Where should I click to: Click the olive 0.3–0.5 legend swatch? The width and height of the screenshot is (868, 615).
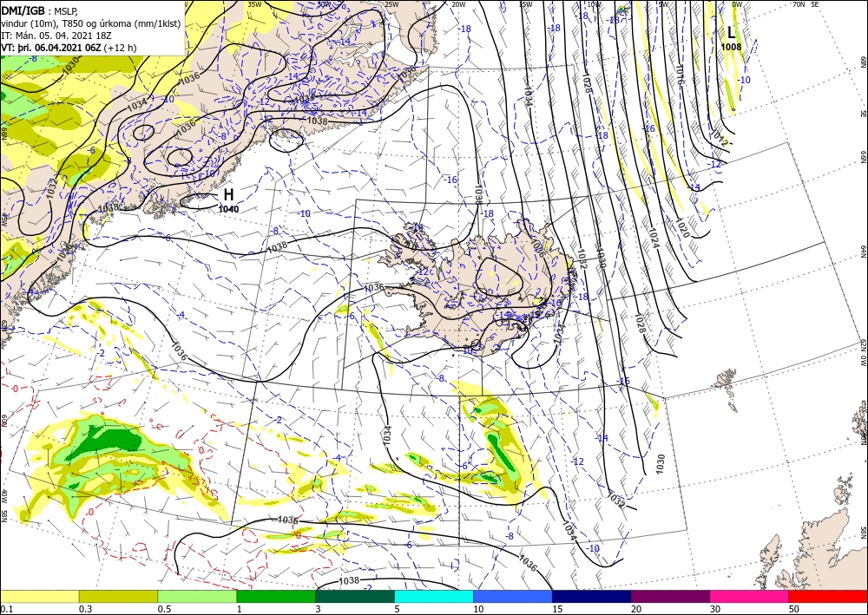(x=118, y=596)
